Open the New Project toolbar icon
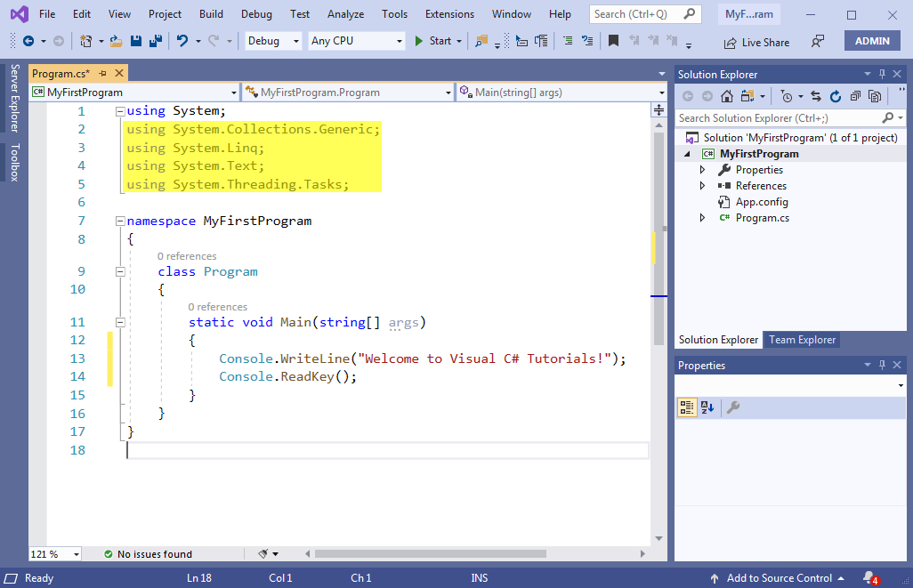The width and height of the screenshot is (913, 588). click(86, 41)
